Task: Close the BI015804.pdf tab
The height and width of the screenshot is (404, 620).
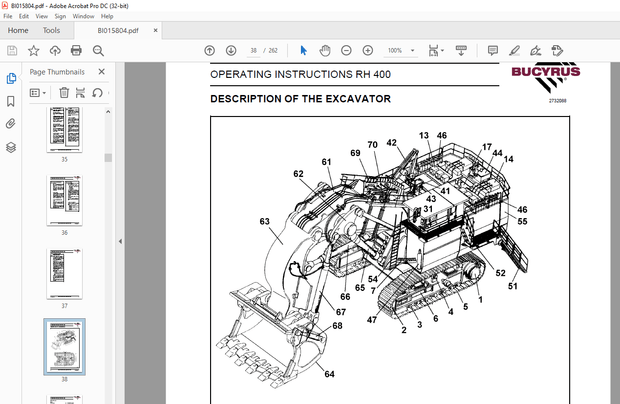Action: pos(155,30)
